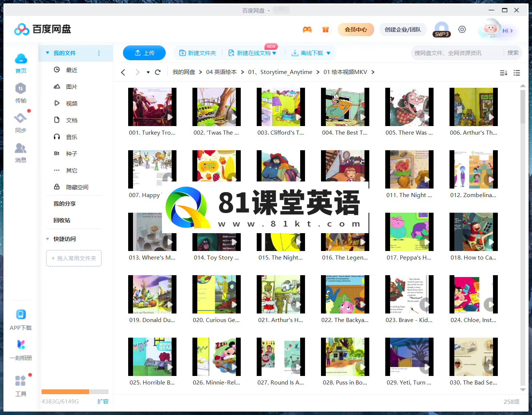Viewport: 532px width, 415px height.
Task: Click the gift box icon in header
Action: [325, 29]
